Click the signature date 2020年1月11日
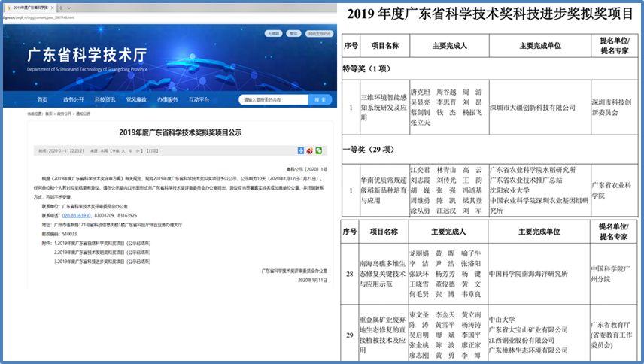This screenshot has width=644, height=364. coord(312,280)
